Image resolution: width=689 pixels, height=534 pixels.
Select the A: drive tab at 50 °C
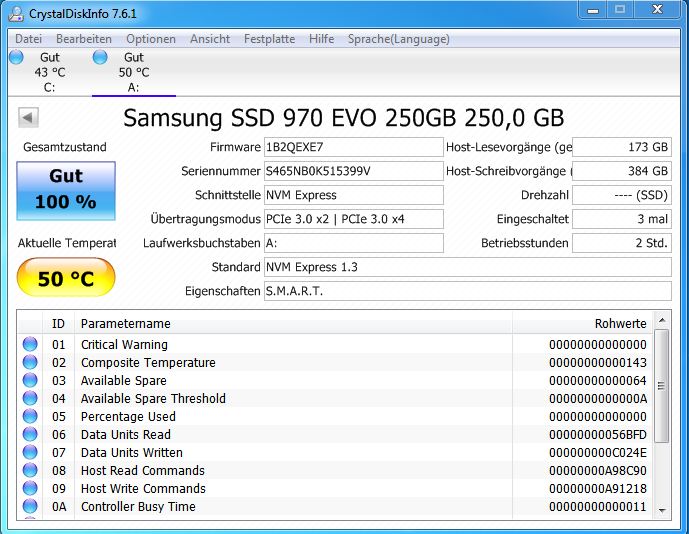point(134,72)
